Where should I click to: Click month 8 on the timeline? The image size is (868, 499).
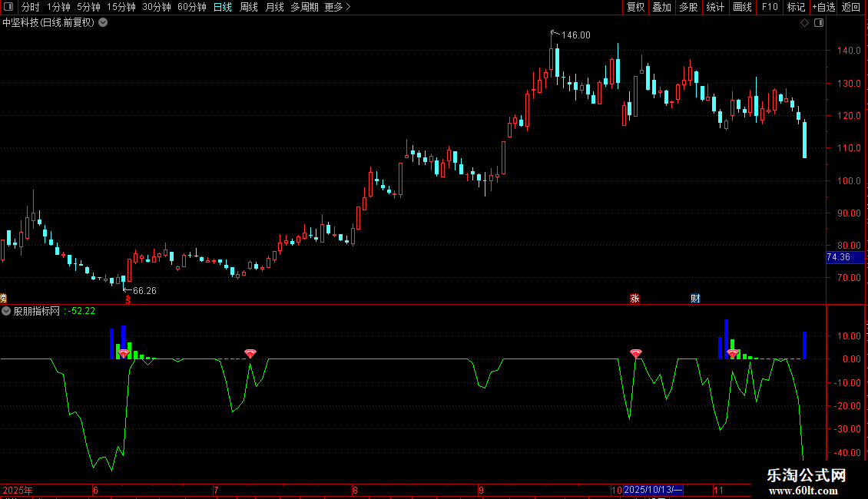tap(355, 490)
